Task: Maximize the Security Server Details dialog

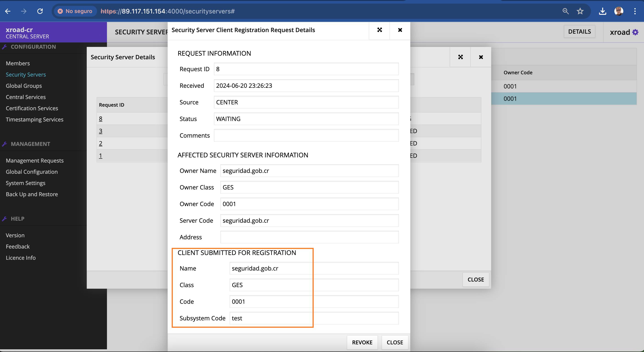Action: pos(460,57)
